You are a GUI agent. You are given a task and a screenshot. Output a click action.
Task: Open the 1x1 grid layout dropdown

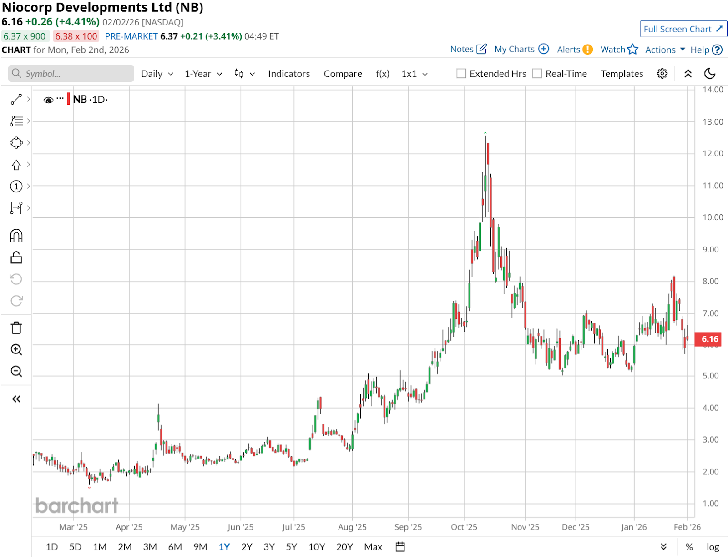pos(415,74)
